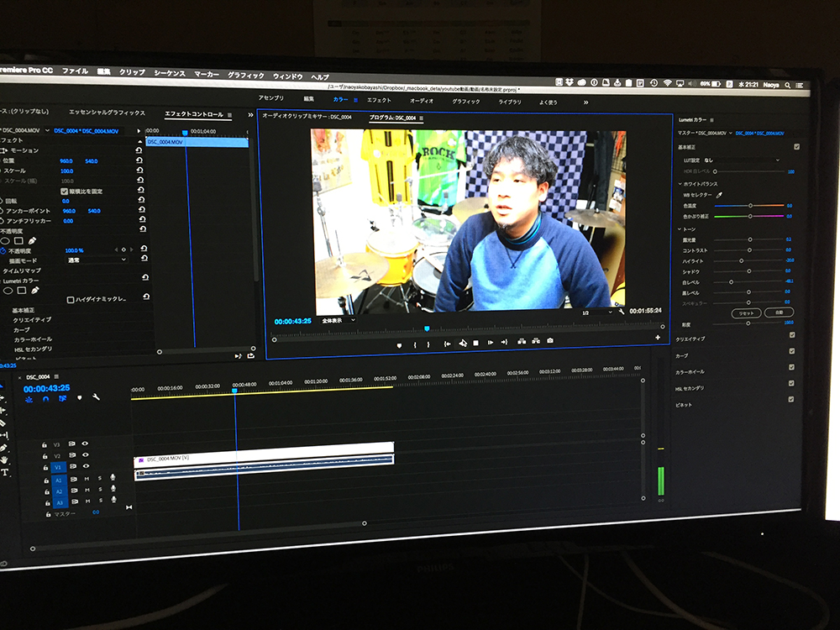The image size is (840, 630).
Task: Add a marker using timeline marker icon
Action: click(x=80, y=398)
